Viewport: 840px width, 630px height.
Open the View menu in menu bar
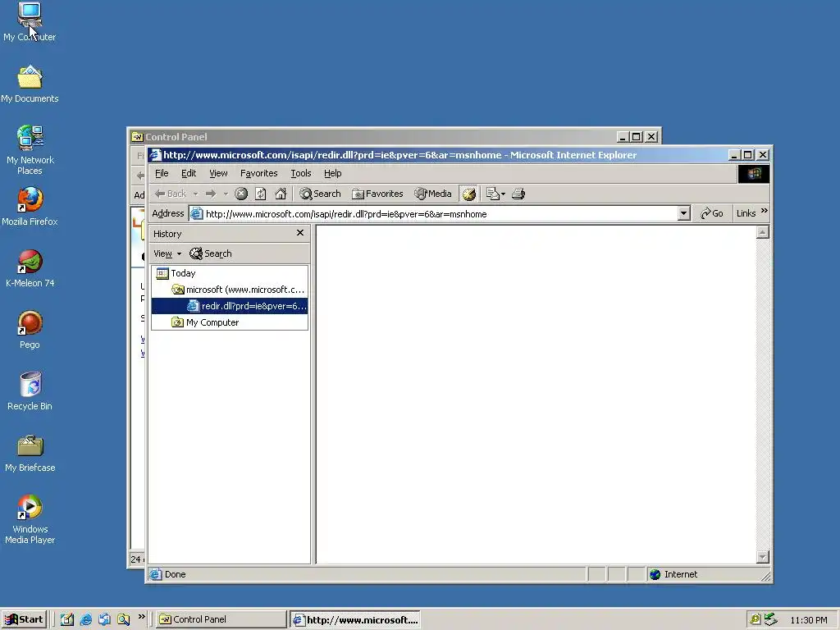point(218,174)
